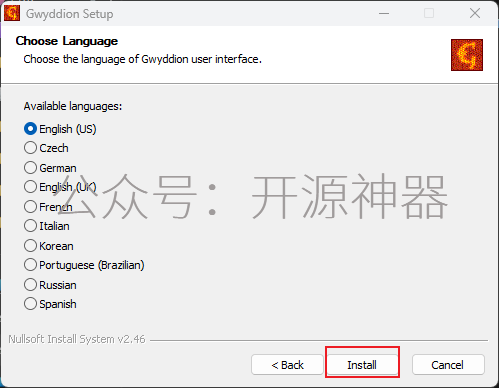Pick English (UK) as the language
499x388 pixels.
pos(60,187)
